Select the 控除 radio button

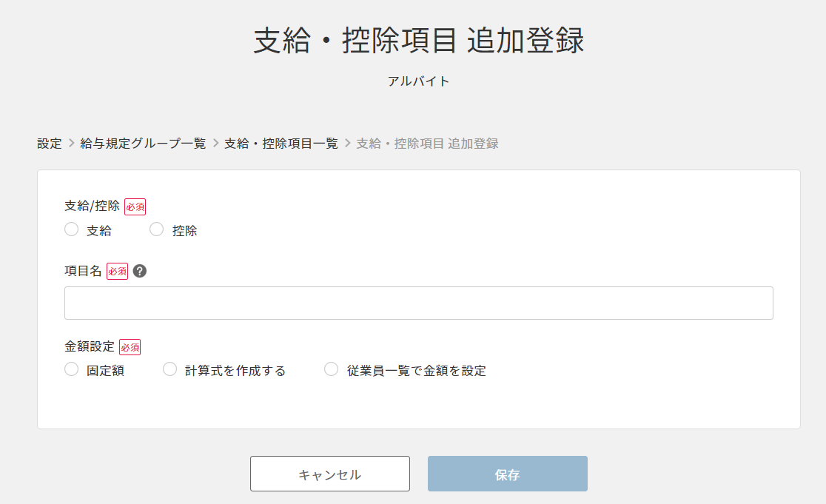coord(156,229)
